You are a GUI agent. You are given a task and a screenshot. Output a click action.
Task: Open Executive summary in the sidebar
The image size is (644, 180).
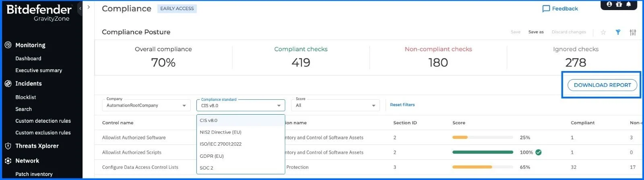pyautogui.click(x=39, y=71)
